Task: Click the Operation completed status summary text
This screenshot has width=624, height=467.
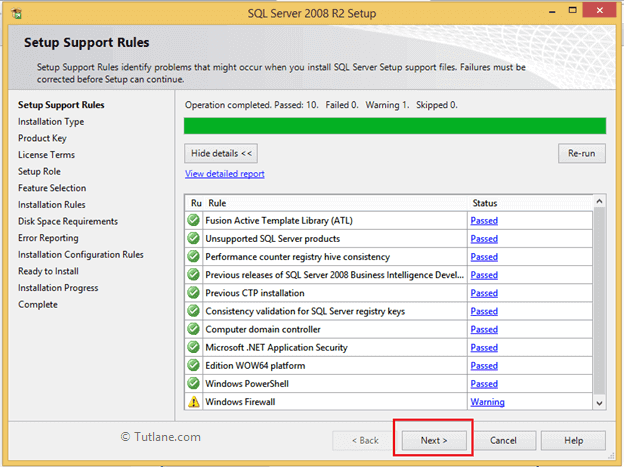Action: [321, 105]
